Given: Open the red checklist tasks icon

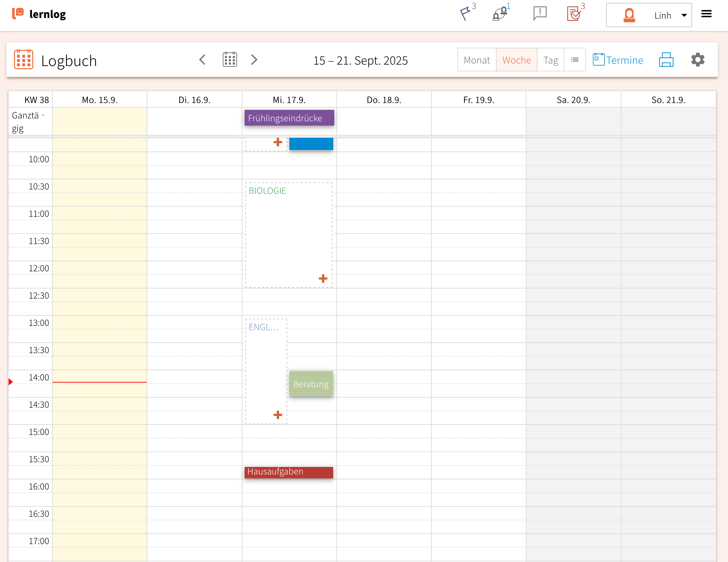Looking at the screenshot, I should click(574, 14).
